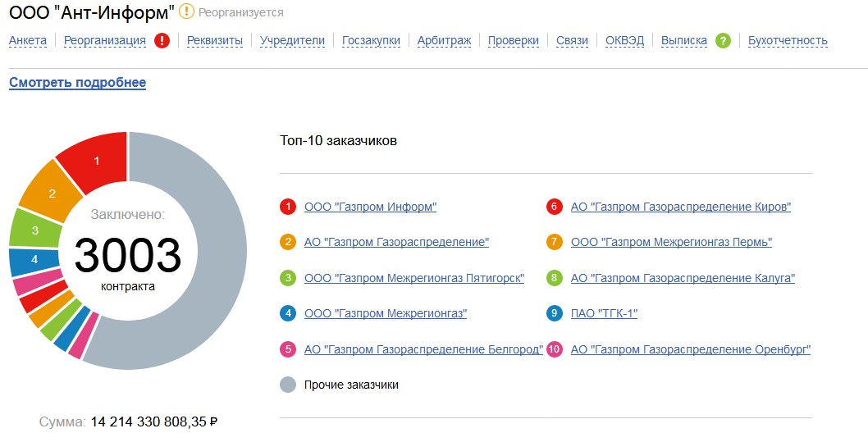Open the Анкета tab

pyautogui.click(x=28, y=40)
